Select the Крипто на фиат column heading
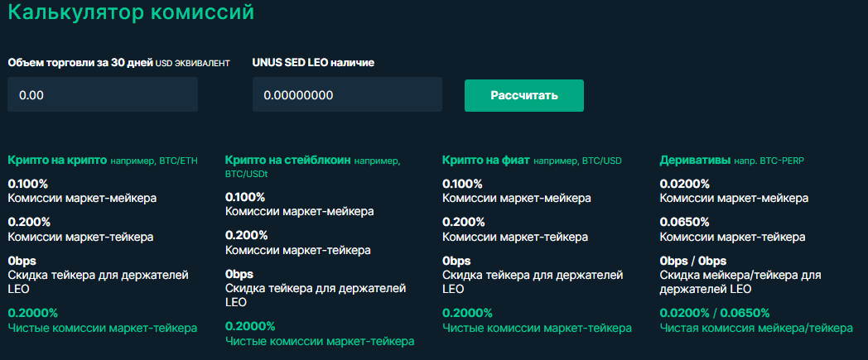 (x=485, y=160)
